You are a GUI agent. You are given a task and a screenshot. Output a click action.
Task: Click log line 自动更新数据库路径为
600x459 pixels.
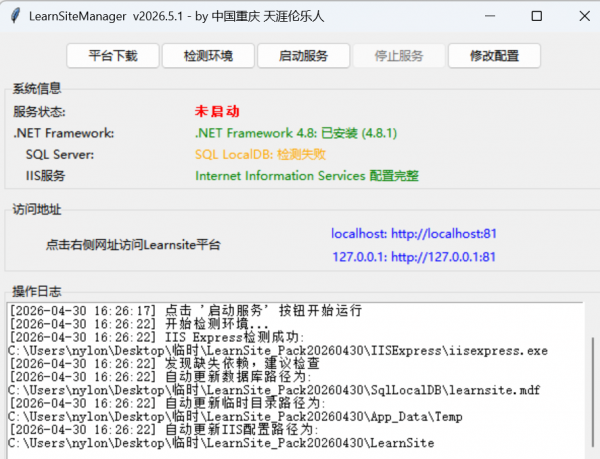(161, 377)
